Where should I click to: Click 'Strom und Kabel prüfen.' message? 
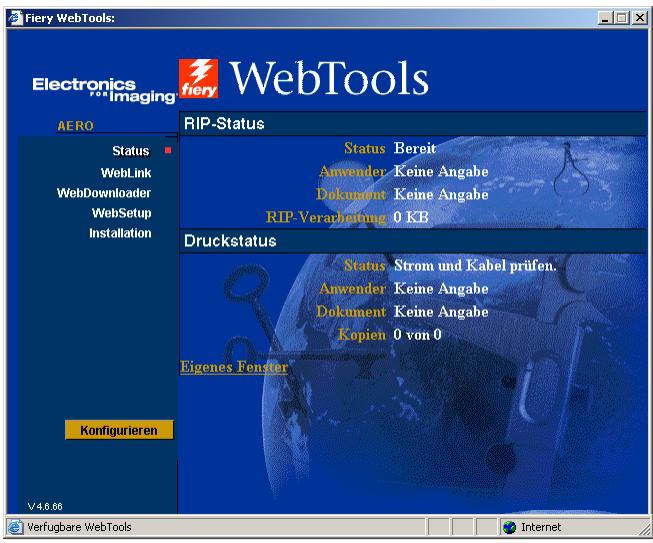[x=475, y=266]
